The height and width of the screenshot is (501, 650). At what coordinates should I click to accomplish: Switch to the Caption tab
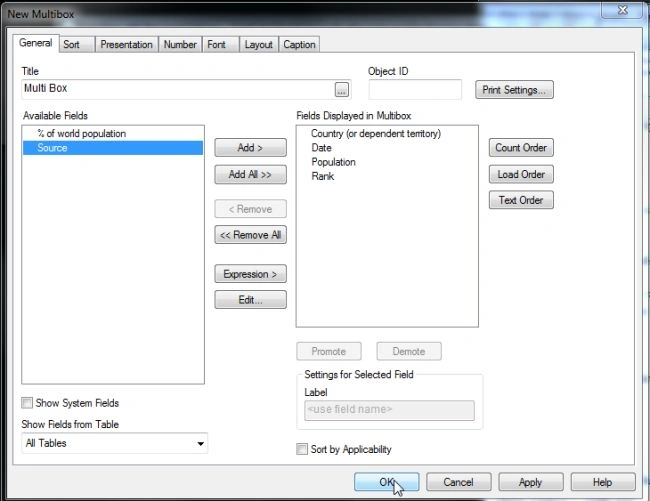299,44
